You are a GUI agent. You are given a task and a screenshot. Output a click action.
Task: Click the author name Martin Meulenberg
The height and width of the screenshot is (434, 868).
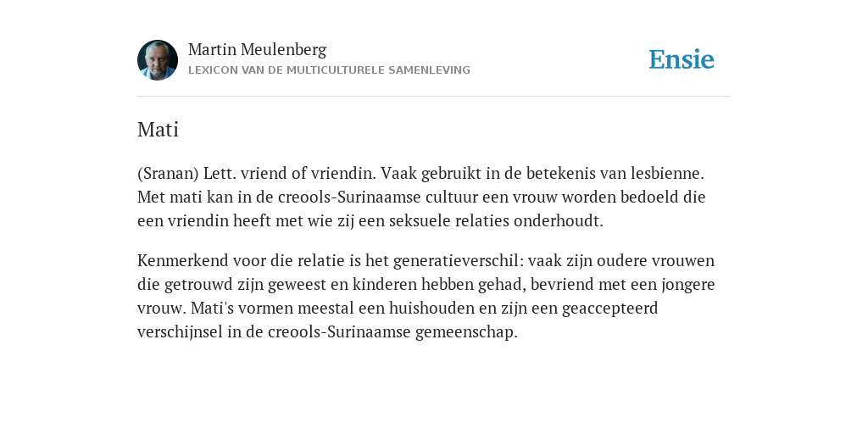(x=258, y=49)
